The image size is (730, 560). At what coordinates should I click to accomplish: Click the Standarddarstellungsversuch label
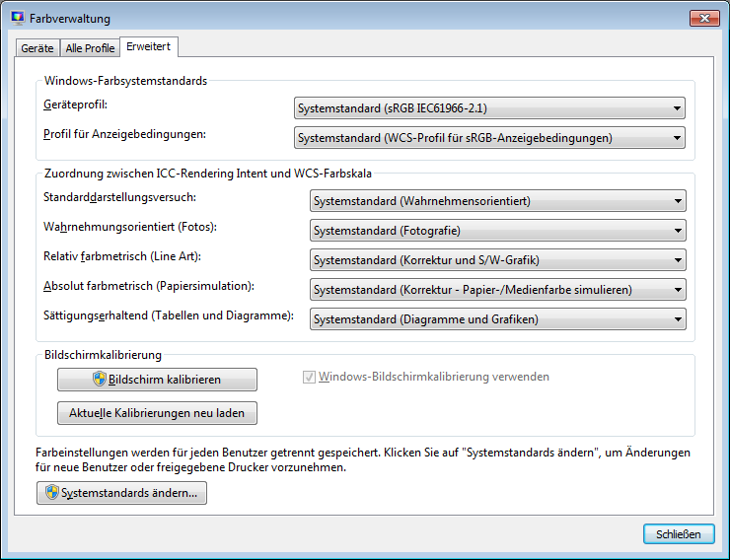point(119,197)
